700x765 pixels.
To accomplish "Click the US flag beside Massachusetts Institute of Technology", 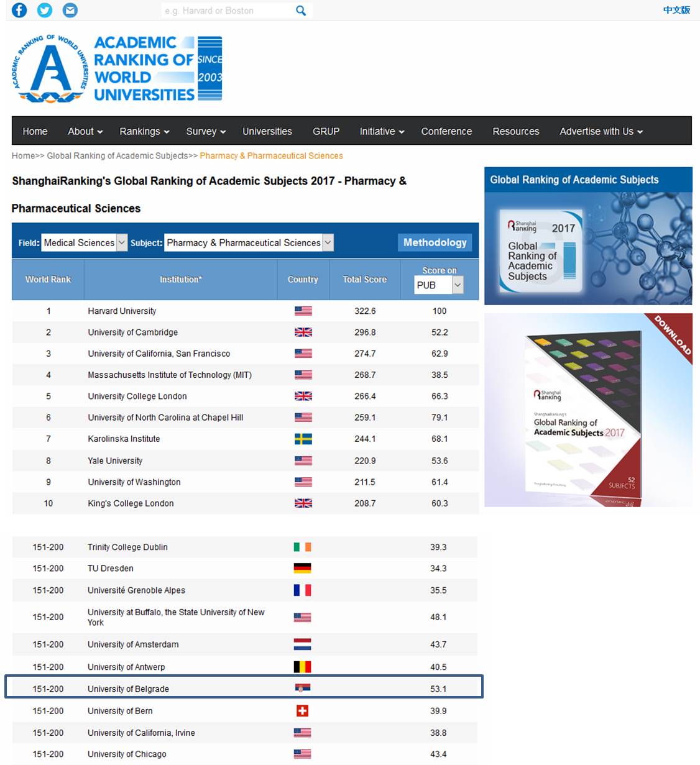I will 303,375.
